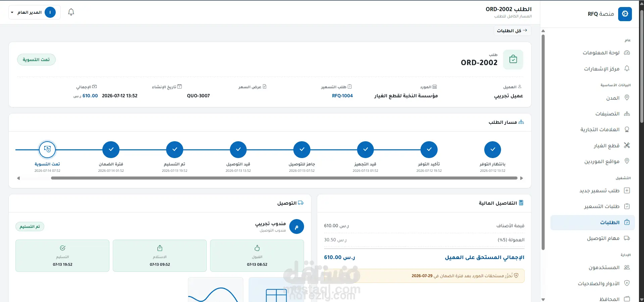Click the التفاصيل المالية calculator icon
The height and width of the screenshot is (302, 644).
(521, 203)
